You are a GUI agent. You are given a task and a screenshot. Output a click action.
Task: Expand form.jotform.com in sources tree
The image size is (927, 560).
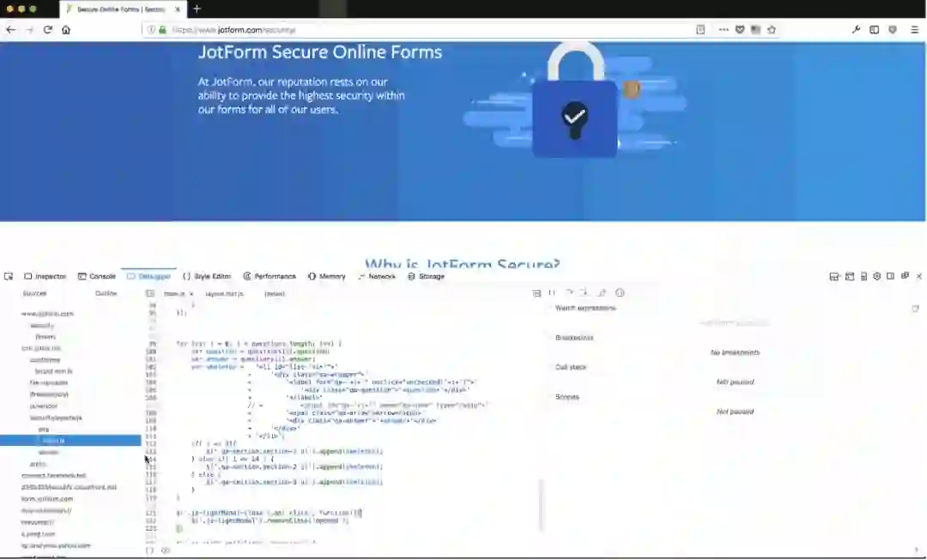[x=47, y=498]
